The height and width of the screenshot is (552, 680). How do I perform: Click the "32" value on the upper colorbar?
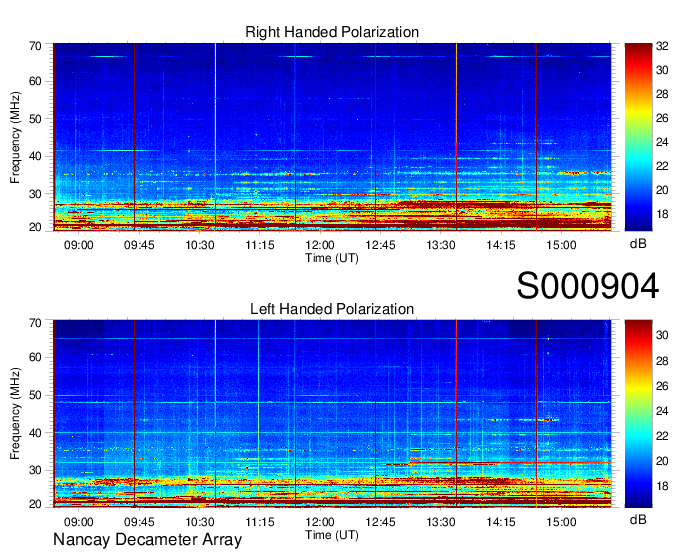pos(662,46)
